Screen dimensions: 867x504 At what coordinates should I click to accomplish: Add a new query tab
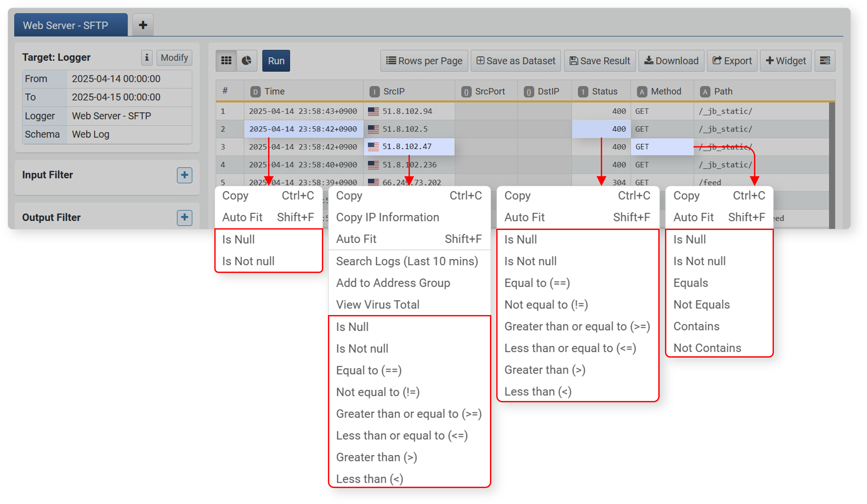click(x=143, y=25)
